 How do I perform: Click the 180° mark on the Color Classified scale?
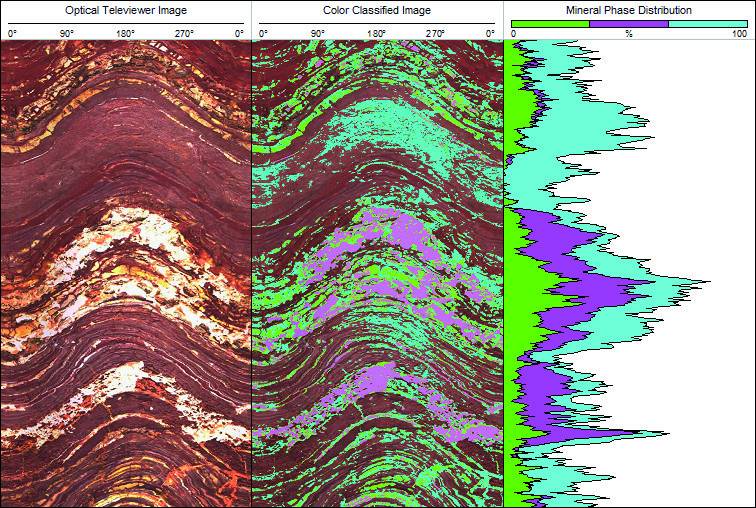click(x=377, y=34)
